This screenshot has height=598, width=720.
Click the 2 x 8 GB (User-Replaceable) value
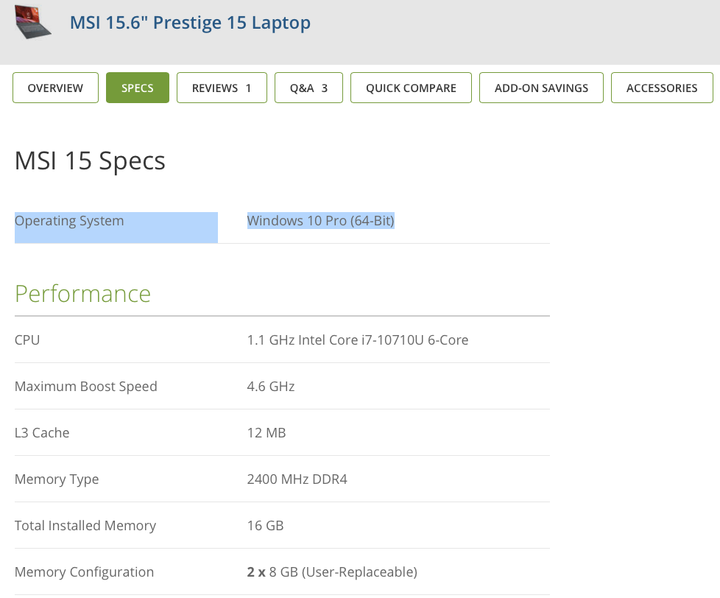(x=332, y=572)
